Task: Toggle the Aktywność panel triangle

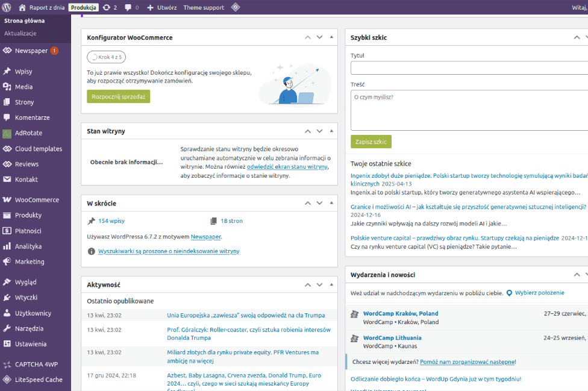Action: coord(331,284)
